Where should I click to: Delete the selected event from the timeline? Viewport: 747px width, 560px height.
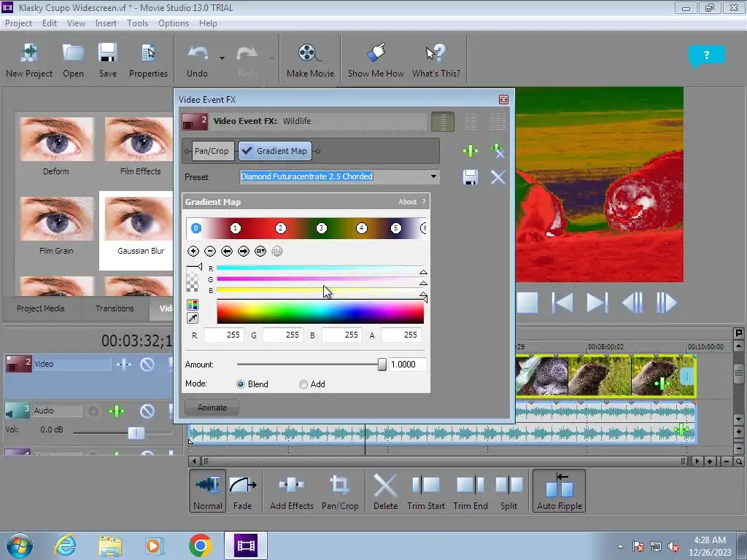click(x=385, y=491)
